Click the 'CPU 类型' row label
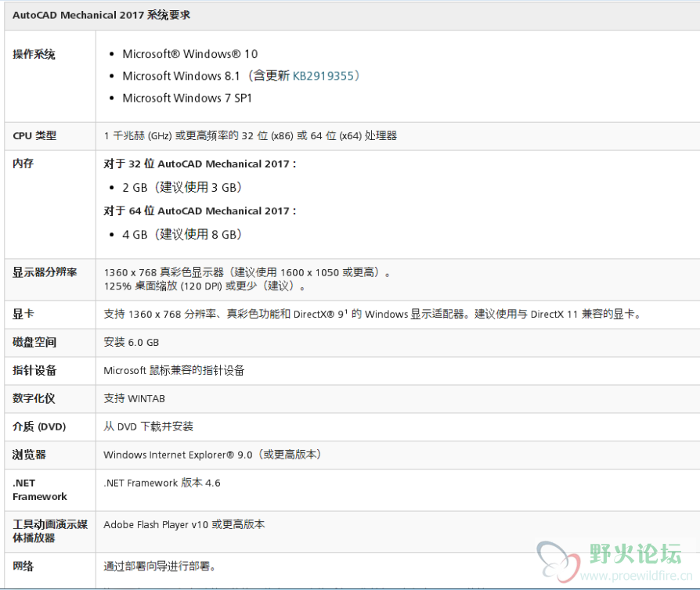Image resolution: width=700 pixels, height=590 pixels. [34, 135]
